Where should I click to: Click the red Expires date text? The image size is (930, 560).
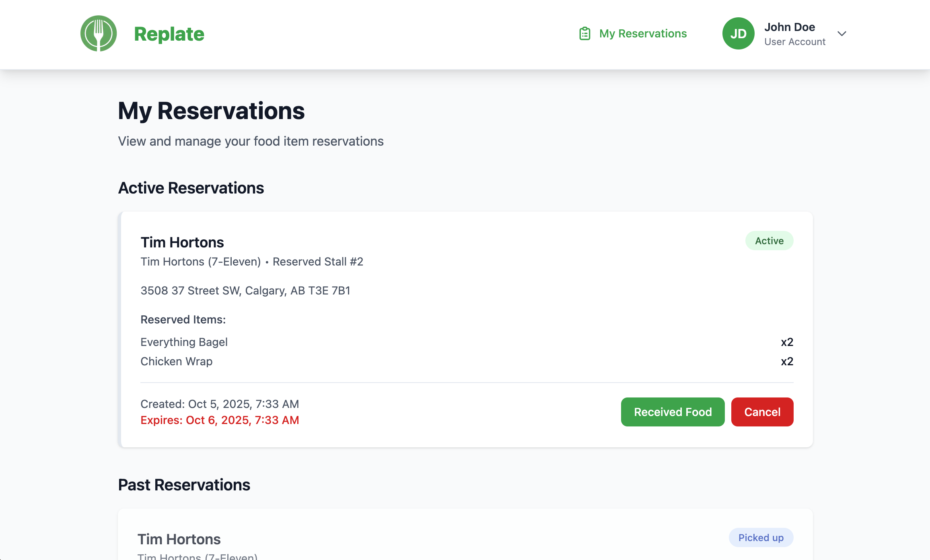(x=220, y=420)
